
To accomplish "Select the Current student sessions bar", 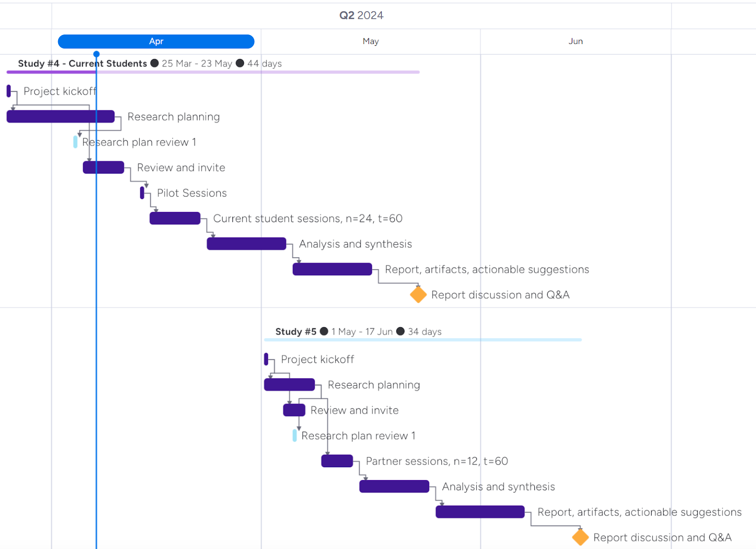I will pos(175,218).
